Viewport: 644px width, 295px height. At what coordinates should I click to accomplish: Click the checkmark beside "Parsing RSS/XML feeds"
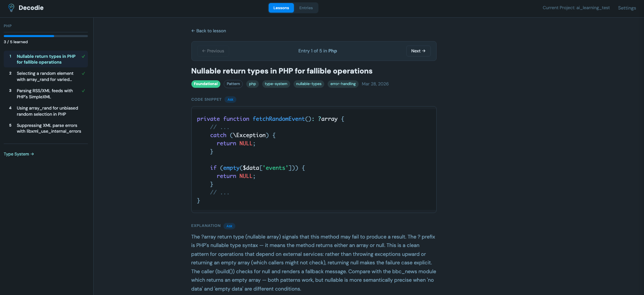tap(83, 91)
